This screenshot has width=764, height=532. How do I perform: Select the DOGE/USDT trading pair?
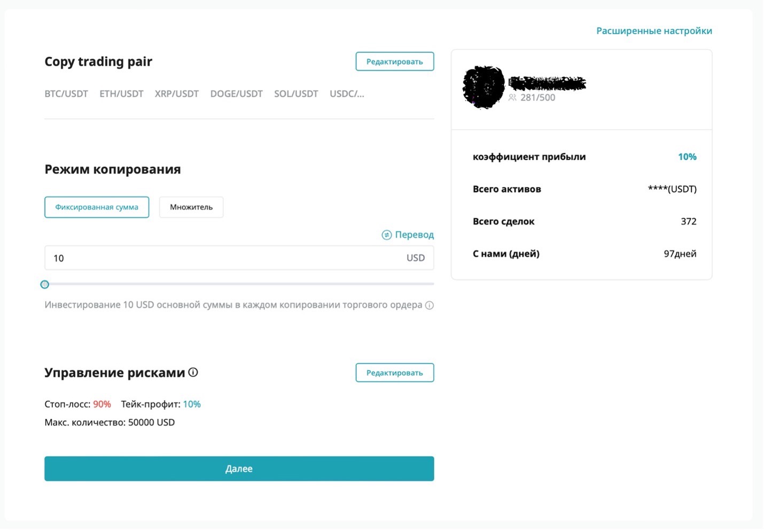(x=236, y=94)
